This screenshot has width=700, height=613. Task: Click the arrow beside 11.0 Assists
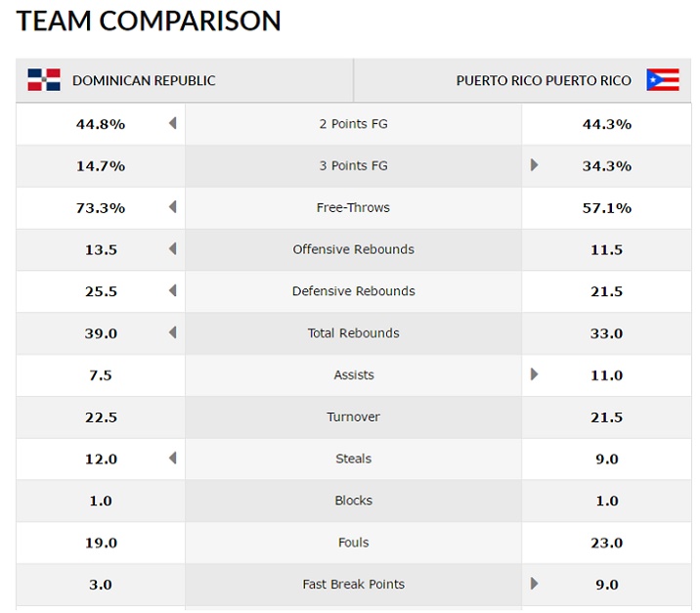(x=535, y=374)
